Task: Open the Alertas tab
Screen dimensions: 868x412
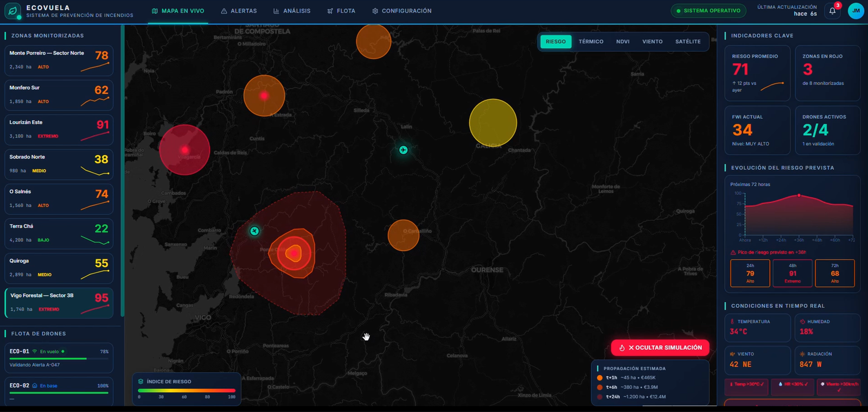Action: (239, 11)
